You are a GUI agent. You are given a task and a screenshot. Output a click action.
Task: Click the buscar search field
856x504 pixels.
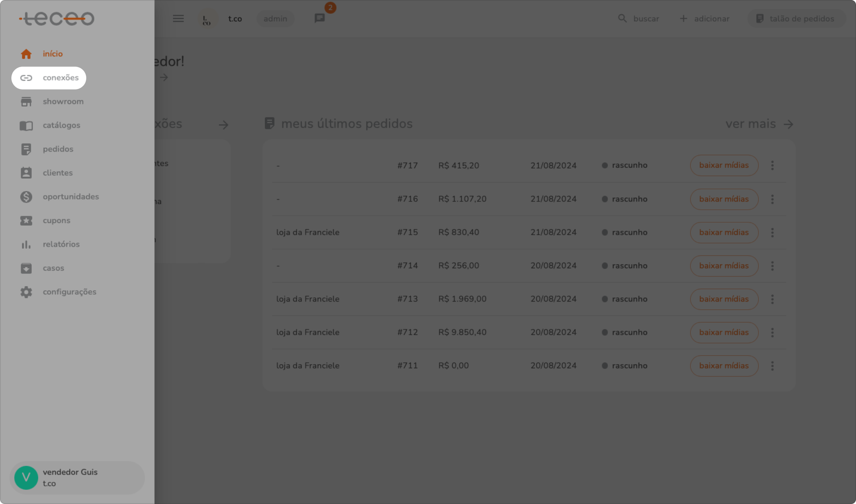coord(639,19)
